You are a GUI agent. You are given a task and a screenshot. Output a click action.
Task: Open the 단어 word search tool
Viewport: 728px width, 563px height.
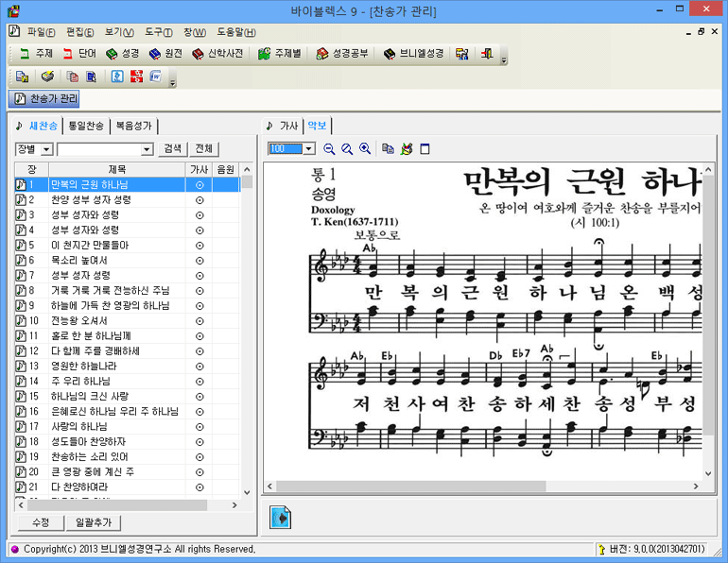pyautogui.click(x=79, y=54)
